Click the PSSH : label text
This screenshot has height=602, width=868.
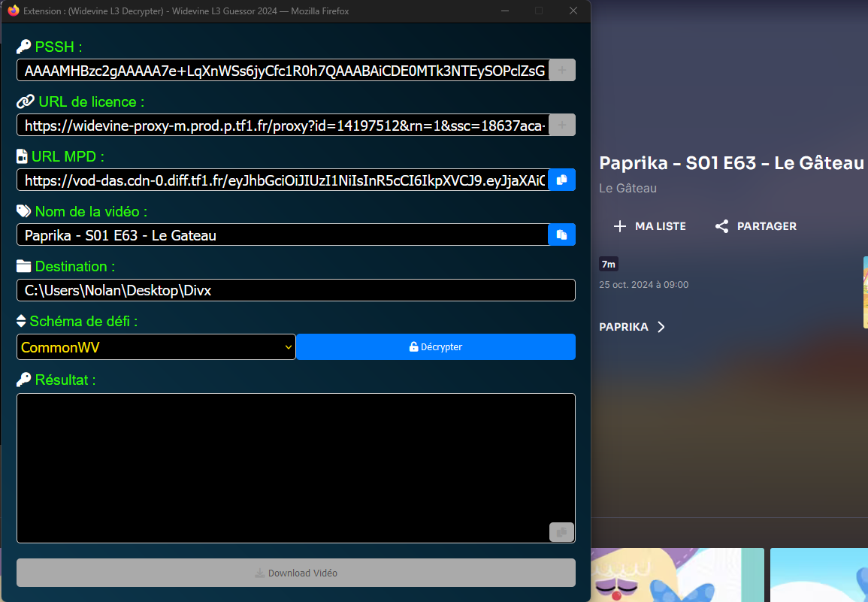click(59, 47)
